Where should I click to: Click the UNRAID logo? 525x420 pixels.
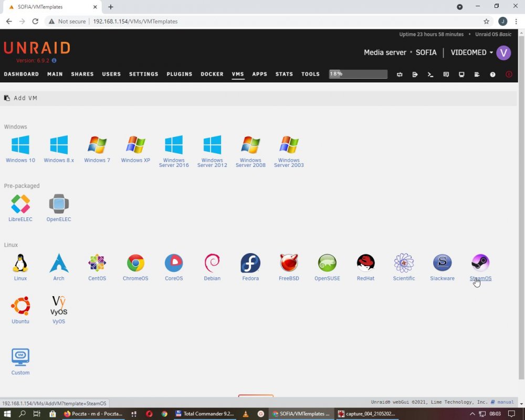(x=37, y=48)
